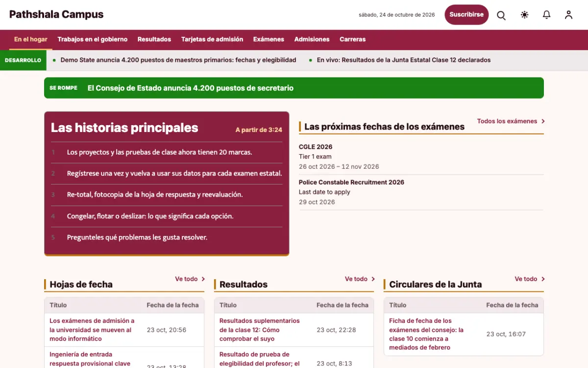
Task: Click the 23 oct, 20:56 timestamp
Action: point(167,330)
